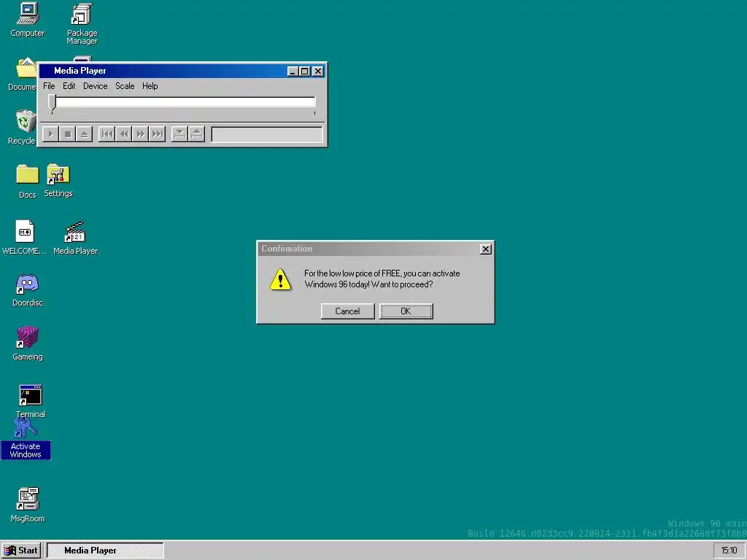
Task: Close the Confirmation dialog
Action: click(x=485, y=249)
